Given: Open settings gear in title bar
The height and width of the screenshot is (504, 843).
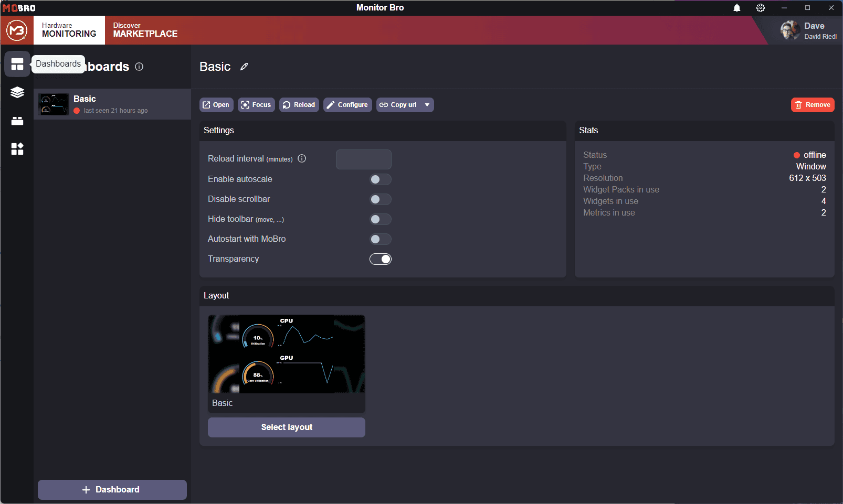Looking at the screenshot, I should click(x=761, y=8).
